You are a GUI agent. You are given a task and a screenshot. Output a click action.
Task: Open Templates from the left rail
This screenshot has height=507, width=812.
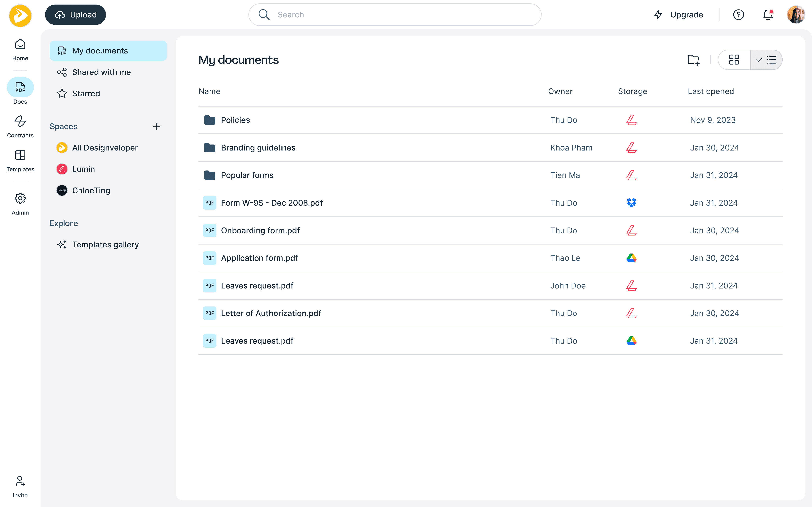pyautogui.click(x=20, y=161)
